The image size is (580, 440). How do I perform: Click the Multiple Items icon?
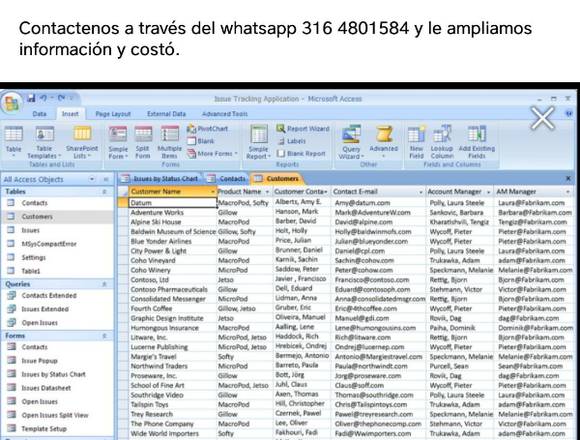coord(169,142)
